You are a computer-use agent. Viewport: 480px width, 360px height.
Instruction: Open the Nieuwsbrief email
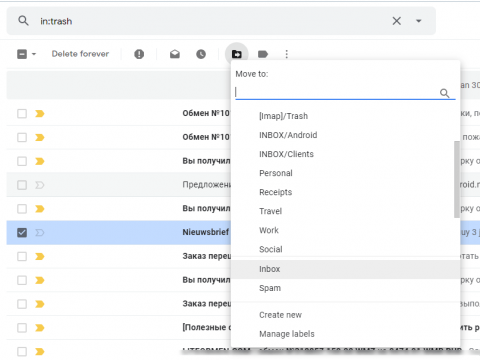click(206, 232)
